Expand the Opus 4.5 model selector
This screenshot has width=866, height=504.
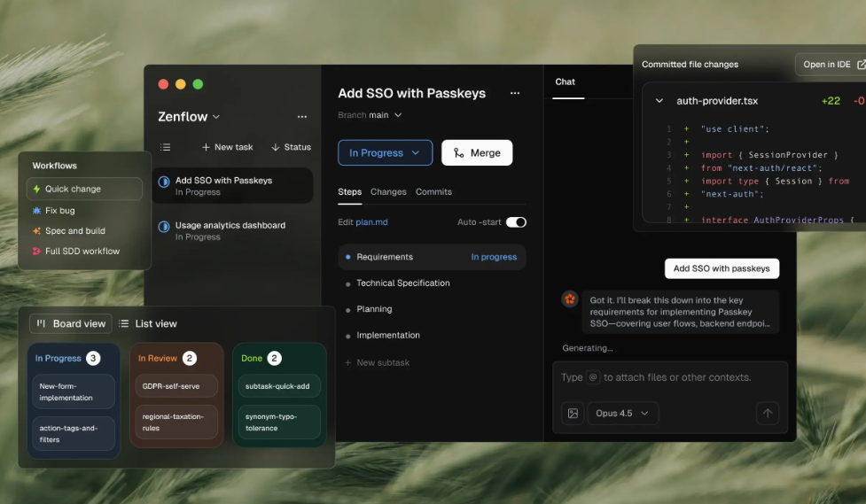620,413
